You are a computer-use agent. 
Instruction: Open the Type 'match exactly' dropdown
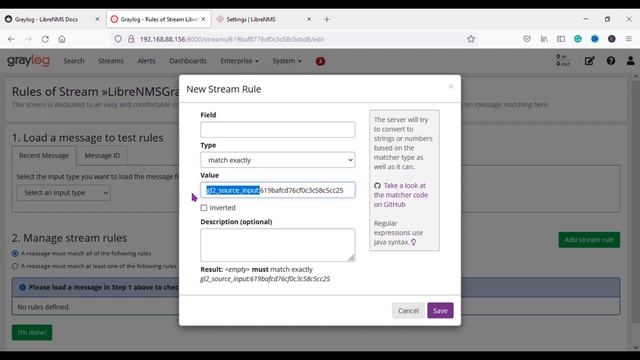tap(278, 160)
